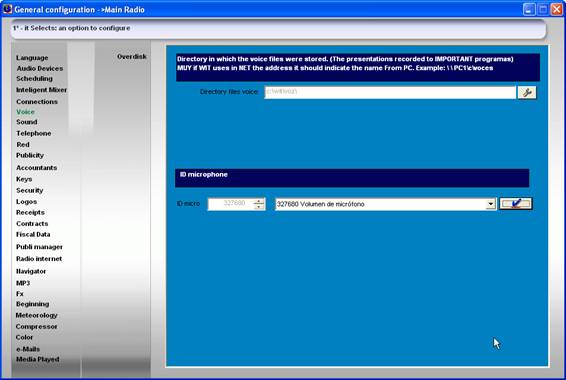
Task: Click the wrench browse button for voice directory
Action: (527, 92)
